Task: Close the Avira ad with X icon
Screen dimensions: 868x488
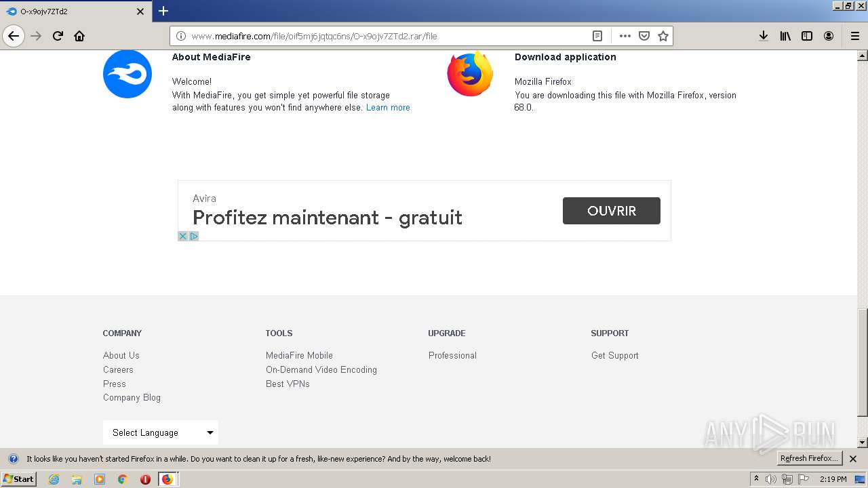Action: coord(182,236)
